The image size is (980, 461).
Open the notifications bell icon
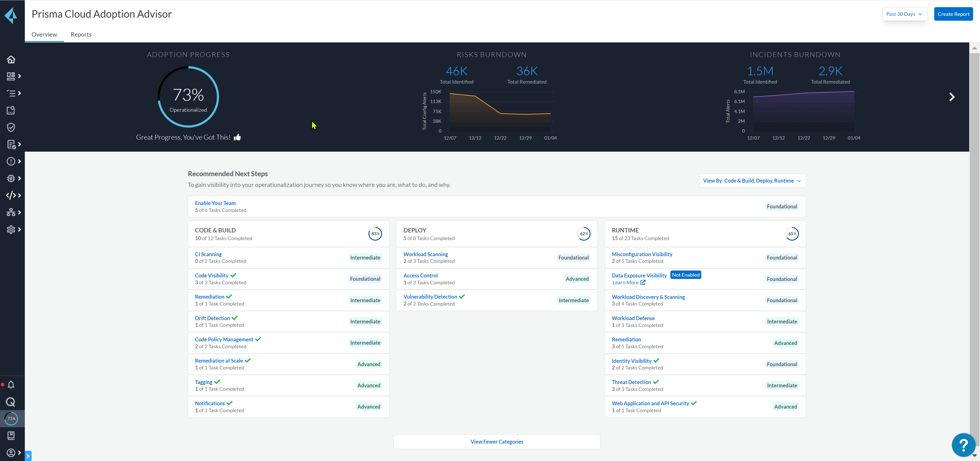click(11, 385)
